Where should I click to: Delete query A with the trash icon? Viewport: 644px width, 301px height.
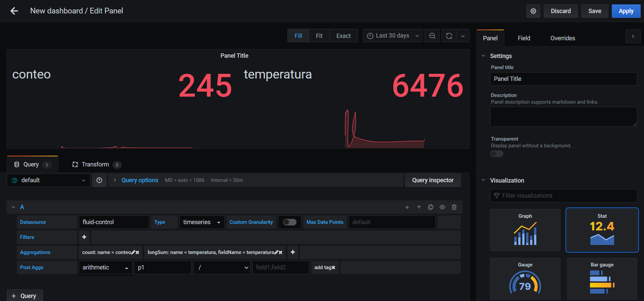[454, 207]
